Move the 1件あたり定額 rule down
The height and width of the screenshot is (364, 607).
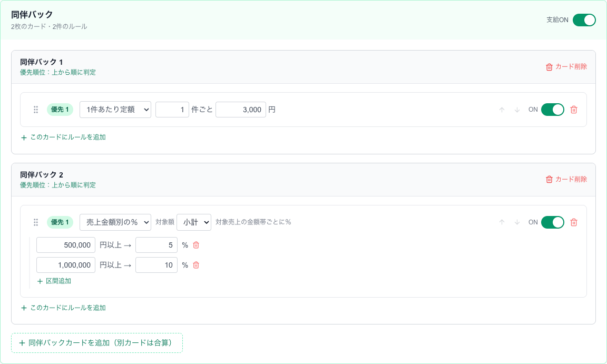click(x=517, y=110)
